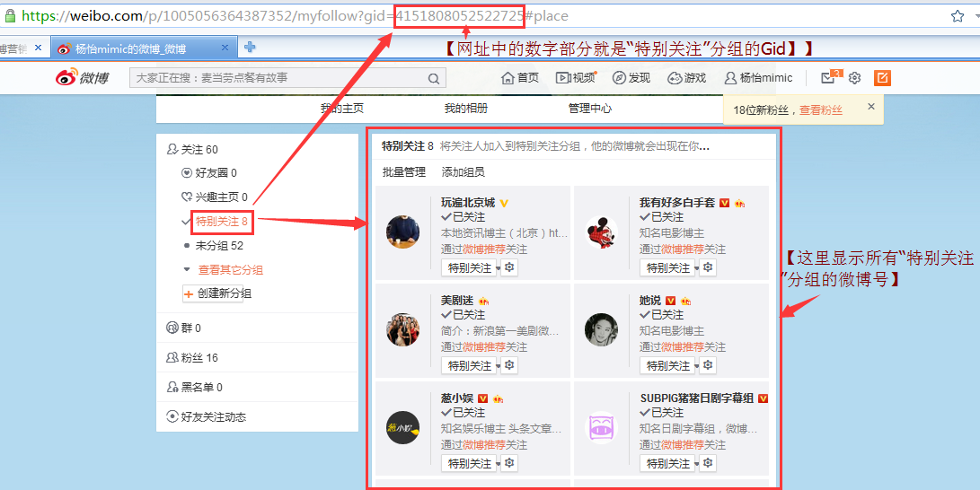This screenshot has width=980, height=490.
Task: Open the Games page (游戏)
Action: (x=687, y=78)
